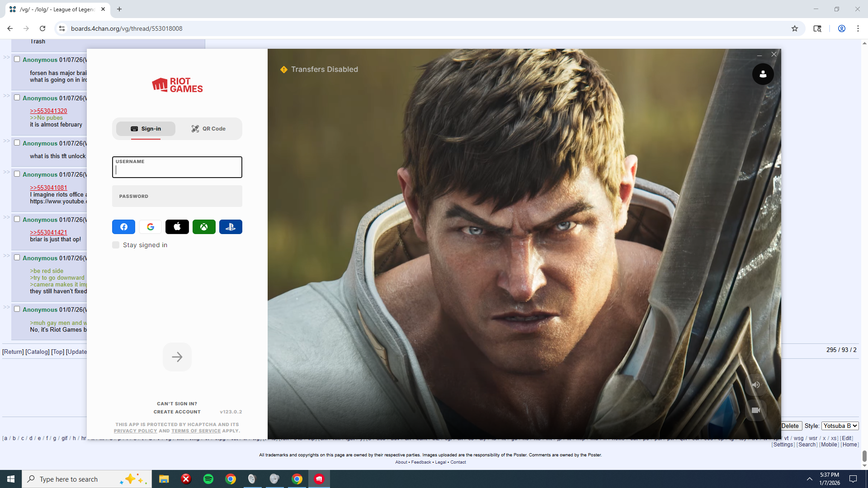868x488 pixels.
Task: Sign in with Facebook icon
Action: [x=123, y=227]
